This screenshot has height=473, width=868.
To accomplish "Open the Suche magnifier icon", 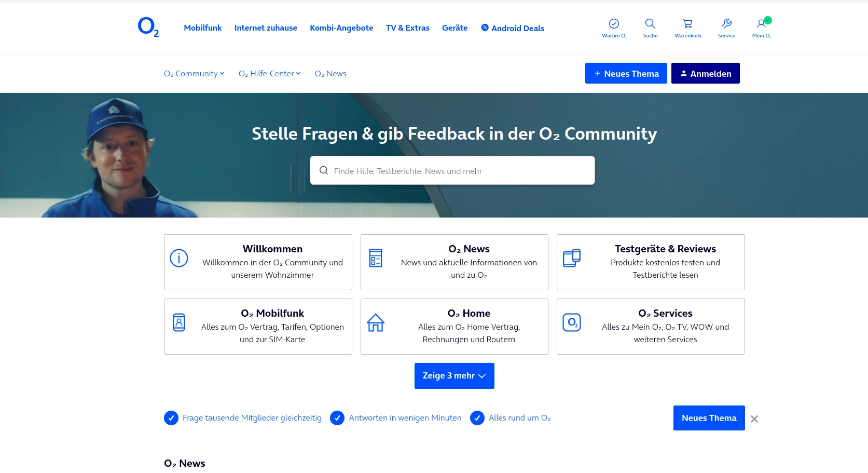I will [x=650, y=23].
